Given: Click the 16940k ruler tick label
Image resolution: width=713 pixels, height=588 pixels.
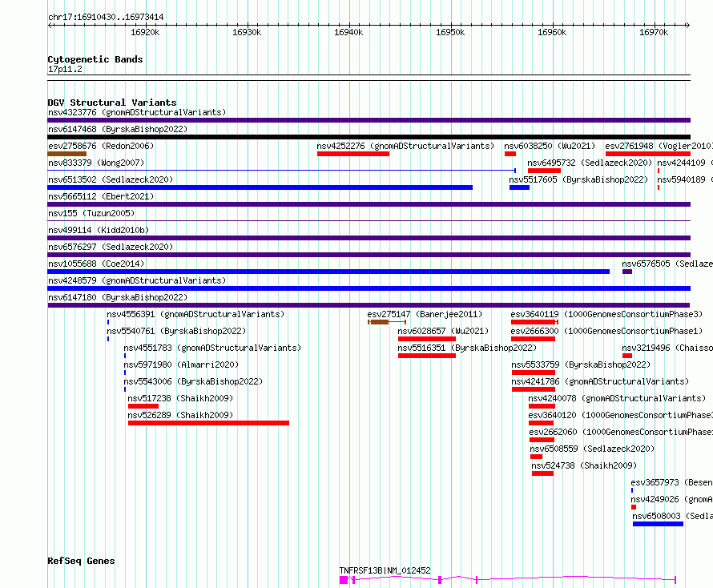Looking at the screenshot, I should click(x=348, y=32).
